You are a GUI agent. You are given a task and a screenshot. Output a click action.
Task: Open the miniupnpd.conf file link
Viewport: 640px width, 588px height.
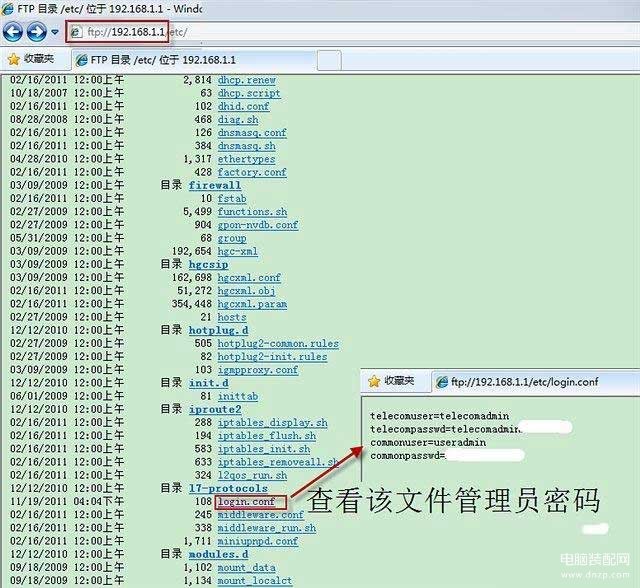258,541
